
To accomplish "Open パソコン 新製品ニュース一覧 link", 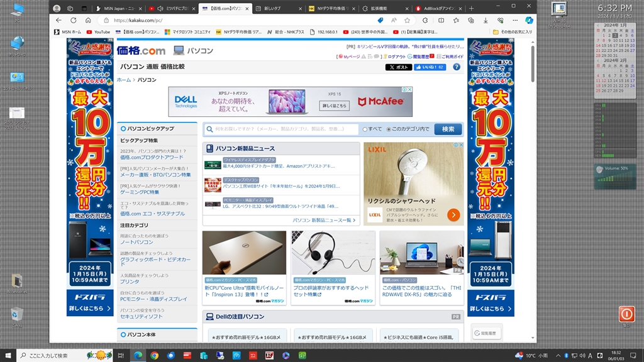I will (x=324, y=221).
